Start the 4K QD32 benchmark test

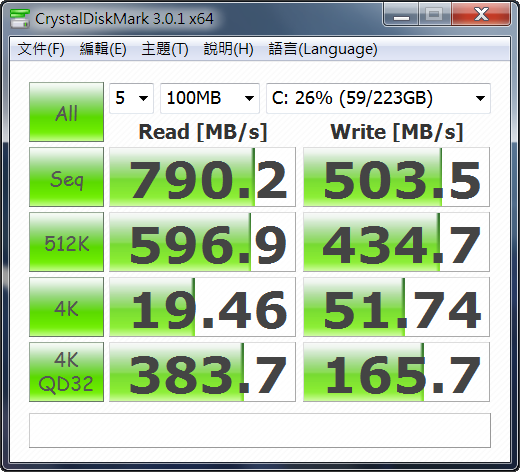(66, 372)
